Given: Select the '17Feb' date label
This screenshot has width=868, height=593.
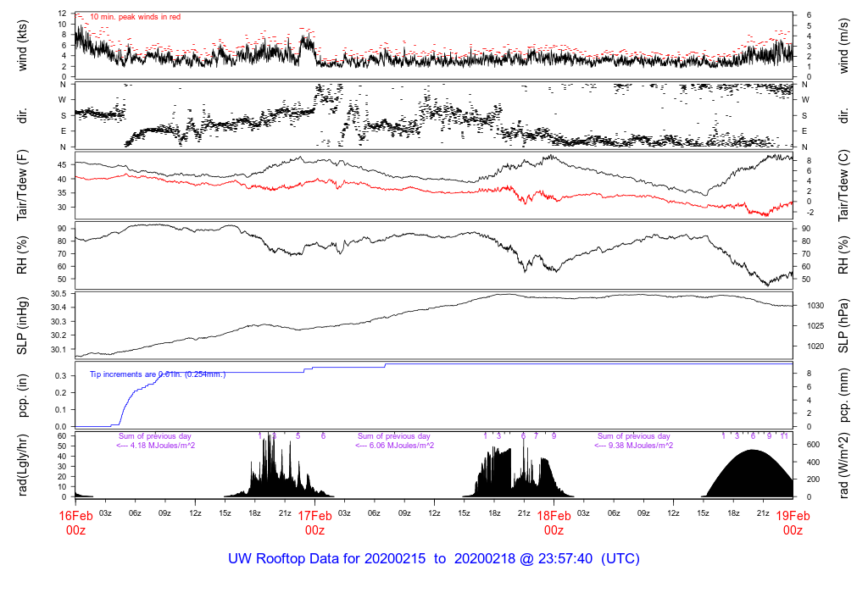Looking at the screenshot, I should coord(315,516).
